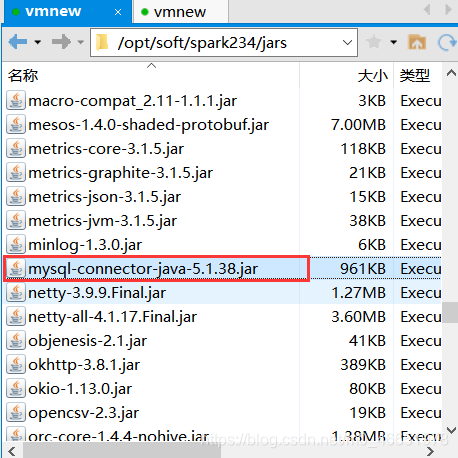Viewport: 458px width, 458px height.
Task: Select file name metrics-graphite-3.1.5.jar
Action: pos(121,173)
